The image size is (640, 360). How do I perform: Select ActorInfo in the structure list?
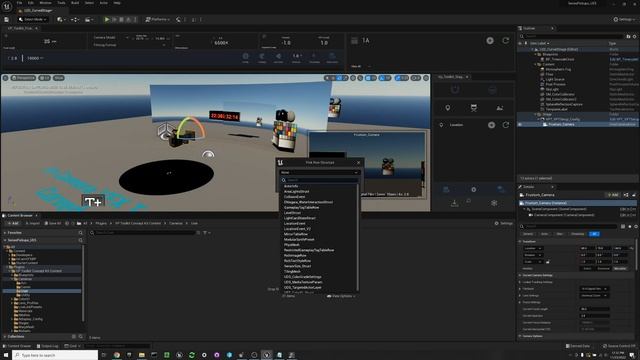[x=291, y=186]
